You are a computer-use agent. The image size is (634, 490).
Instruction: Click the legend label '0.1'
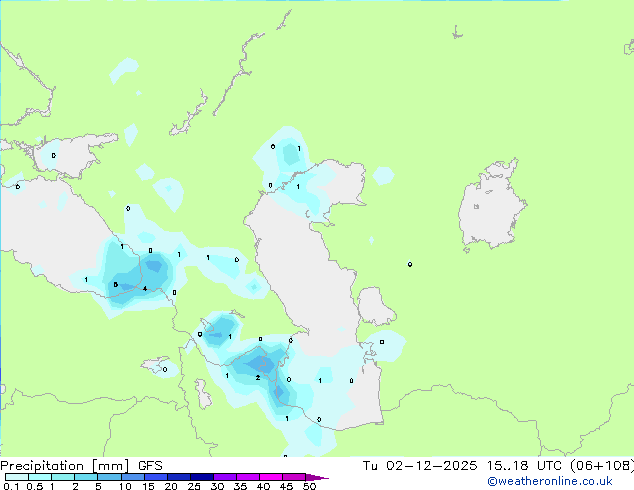[11, 486]
